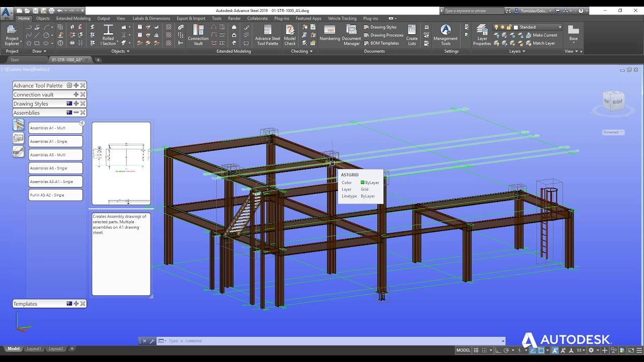Select third category icon in Assemblies palette
The width and height of the screenshot is (644, 362).
tap(18, 151)
